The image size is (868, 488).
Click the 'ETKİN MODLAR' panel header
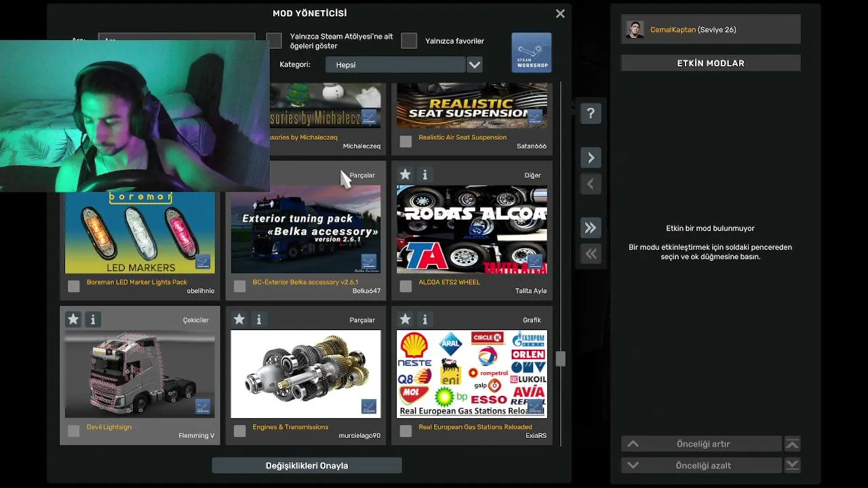(711, 63)
